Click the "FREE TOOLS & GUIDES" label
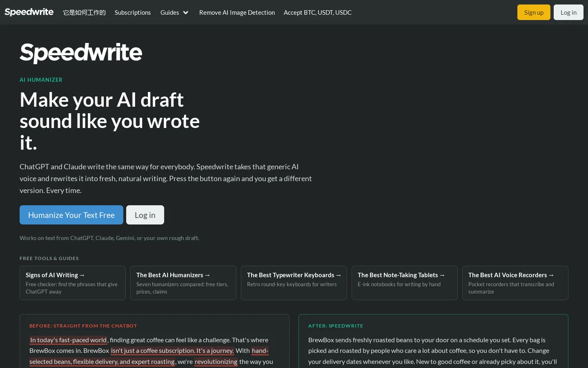The height and width of the screenshot is (368, 588). point(49,258)
